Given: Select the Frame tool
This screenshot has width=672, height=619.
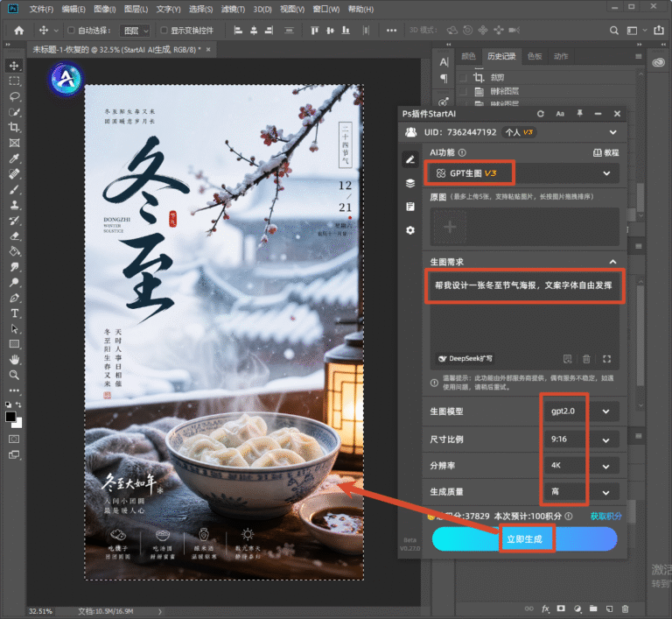Looking at the screenshot, I should [x=14, y=143].
